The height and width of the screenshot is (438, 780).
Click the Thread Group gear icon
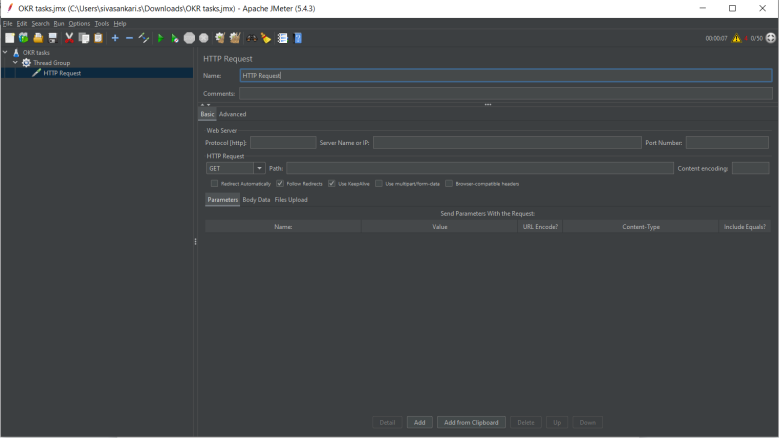point(26,63)
